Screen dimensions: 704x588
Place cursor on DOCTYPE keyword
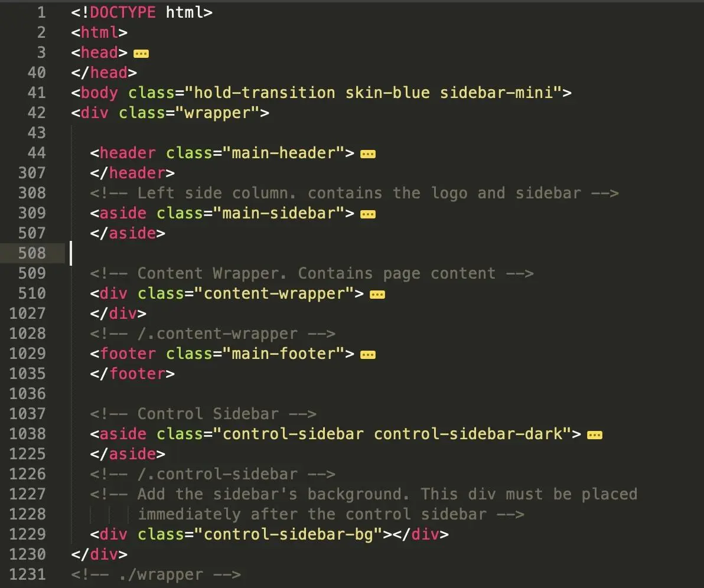tap(123, 12)
